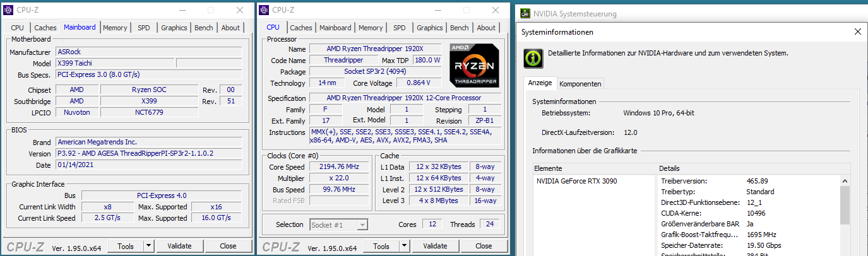Click Close button in right CPU-Z window
This screenshot has height=256, width=868.
point(484,246)
